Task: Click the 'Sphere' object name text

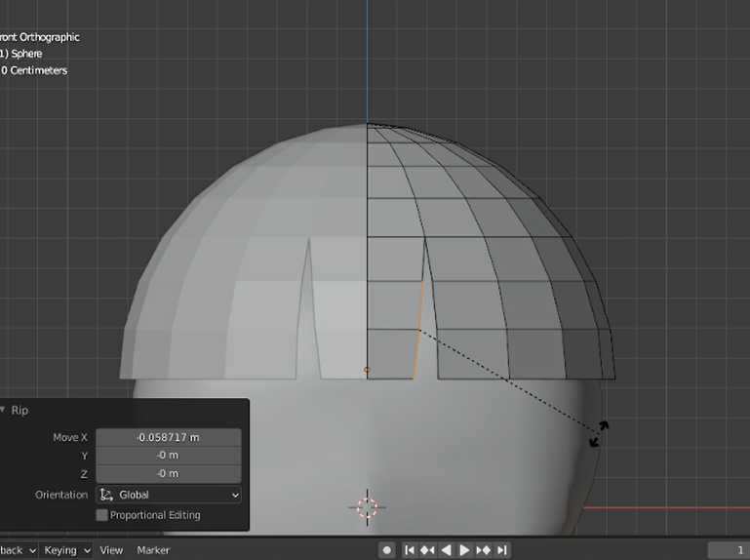Action: (x=26, y=54)
